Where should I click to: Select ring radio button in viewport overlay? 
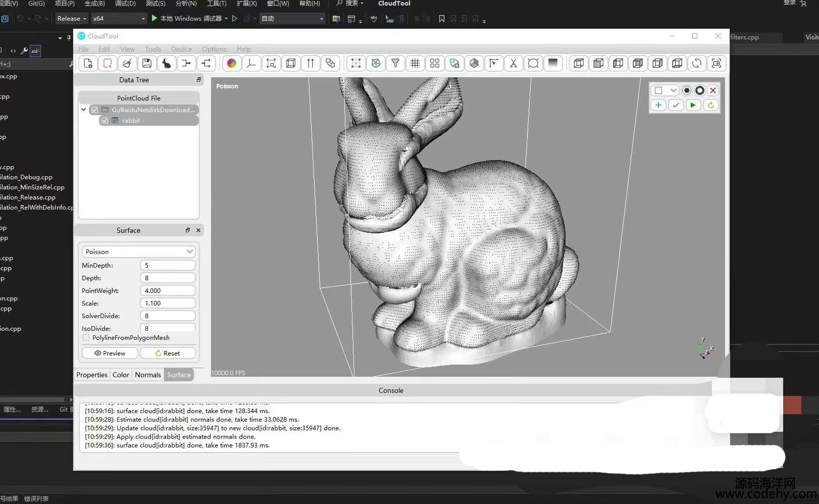coord(700,90)
